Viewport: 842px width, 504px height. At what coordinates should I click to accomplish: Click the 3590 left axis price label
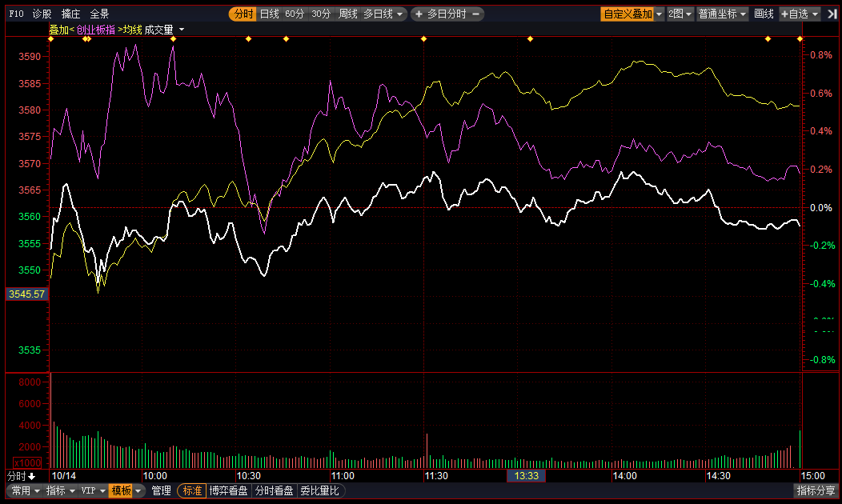(x=30, y=56)
